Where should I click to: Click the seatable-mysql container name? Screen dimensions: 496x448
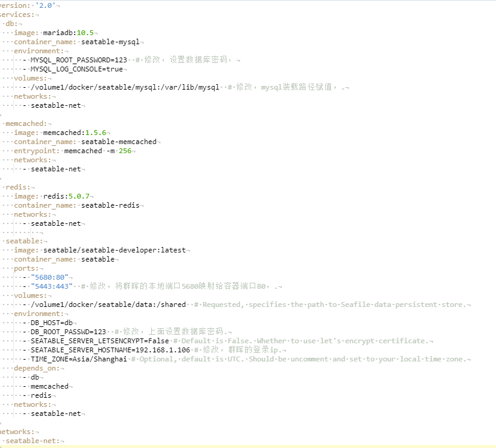pos(110,42)
